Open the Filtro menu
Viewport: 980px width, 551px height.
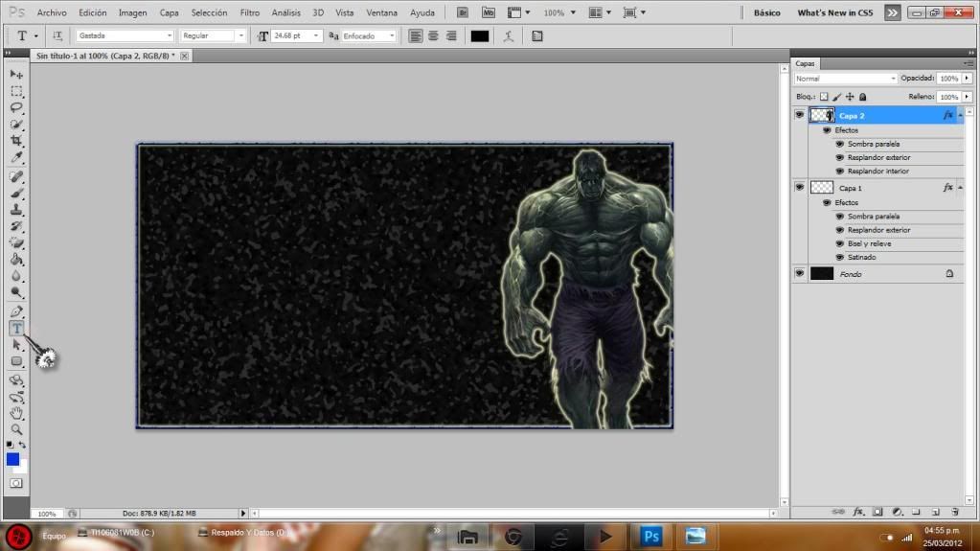(x=249, y=12)
